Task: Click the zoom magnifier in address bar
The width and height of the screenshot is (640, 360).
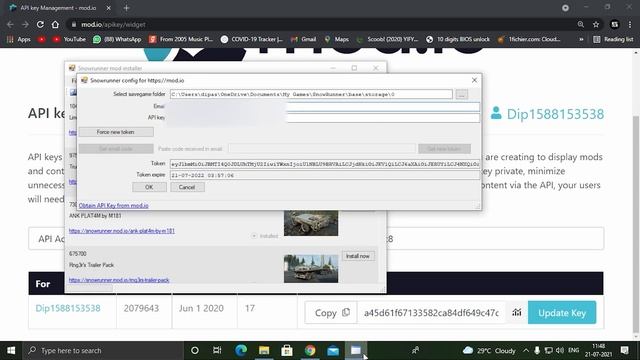Action: [x=580, y=24]
